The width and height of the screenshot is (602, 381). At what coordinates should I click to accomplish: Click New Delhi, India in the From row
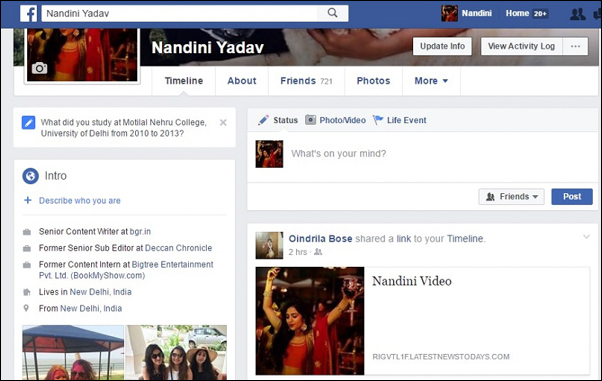pyautogui.click(x=91, y=308)
